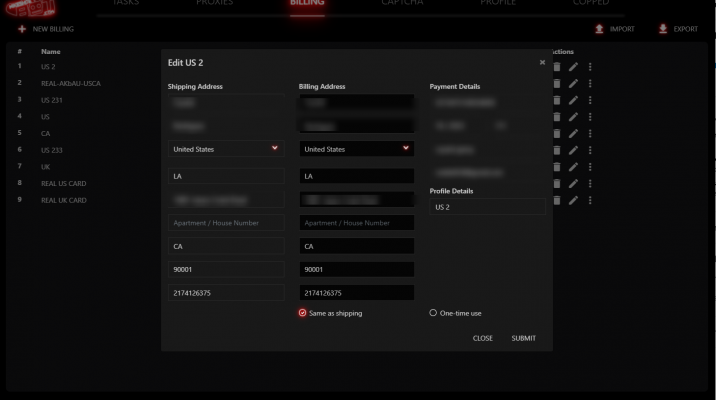Click the Import billing icon
This screenshot has height=400, width=716.
coord(600,29)
